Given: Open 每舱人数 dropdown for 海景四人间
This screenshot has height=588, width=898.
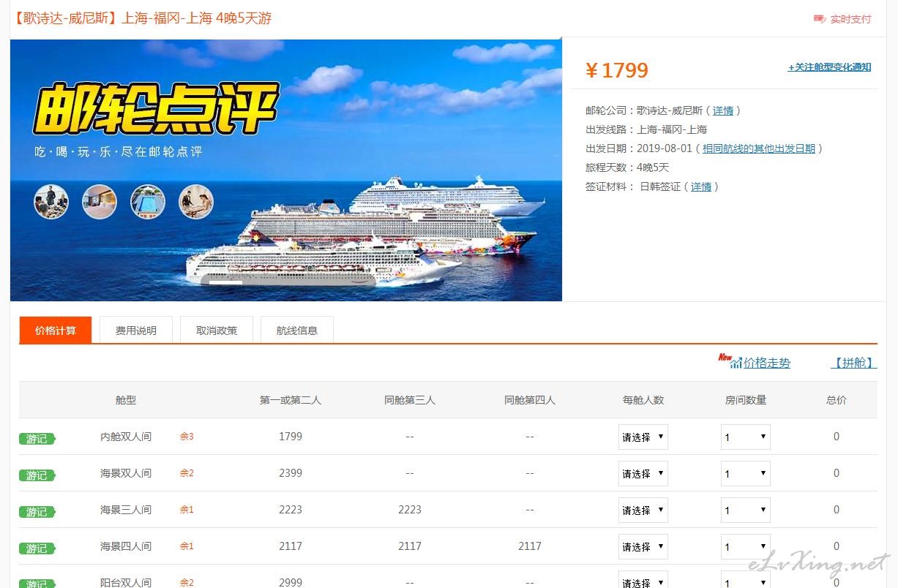Looking at the screenshot, I should click(x=643, y=546).
